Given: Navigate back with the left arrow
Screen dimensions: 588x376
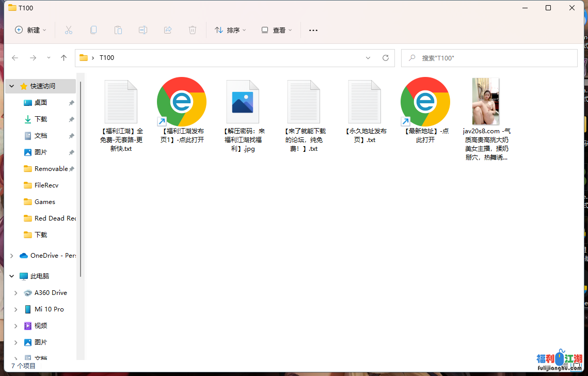Looking at the screenshot, I should (x=15, y=58).
